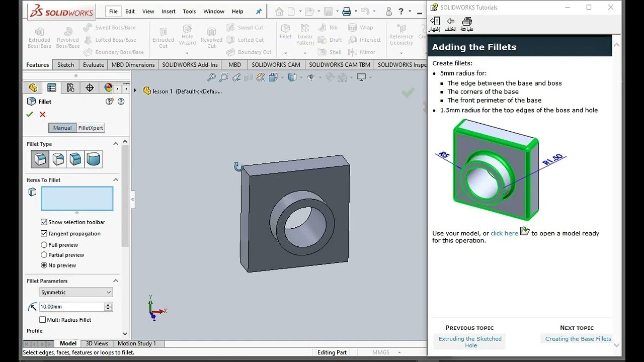Image resolution: width=644 pixels, height=362 pixels.
Task: Select the Constant Size Fillet type
Action: 40,159
